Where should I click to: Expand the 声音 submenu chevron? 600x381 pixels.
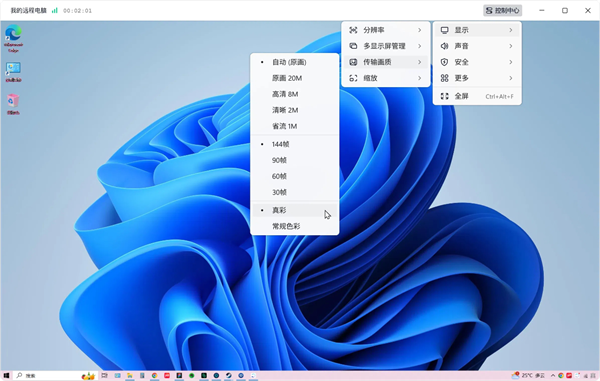511,46
